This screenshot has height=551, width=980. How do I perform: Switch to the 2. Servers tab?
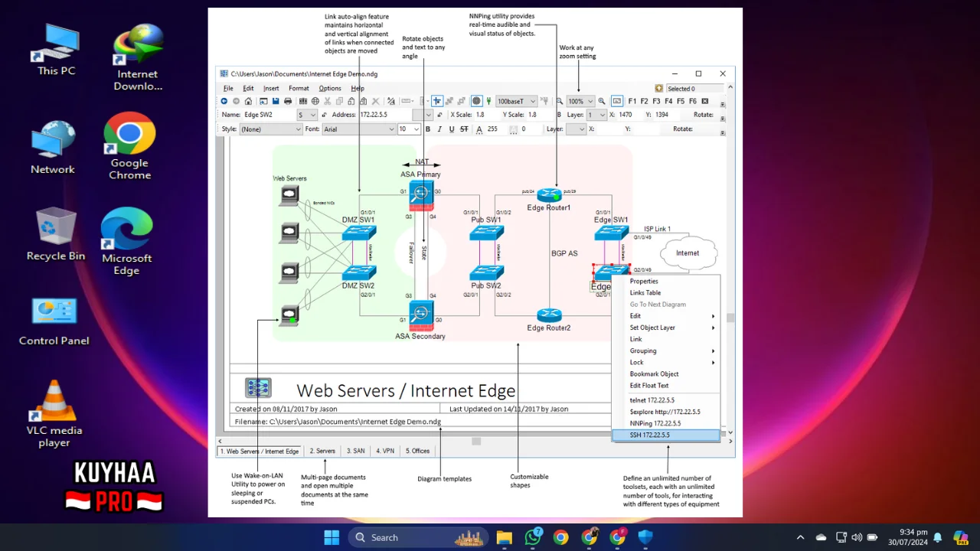322,451
